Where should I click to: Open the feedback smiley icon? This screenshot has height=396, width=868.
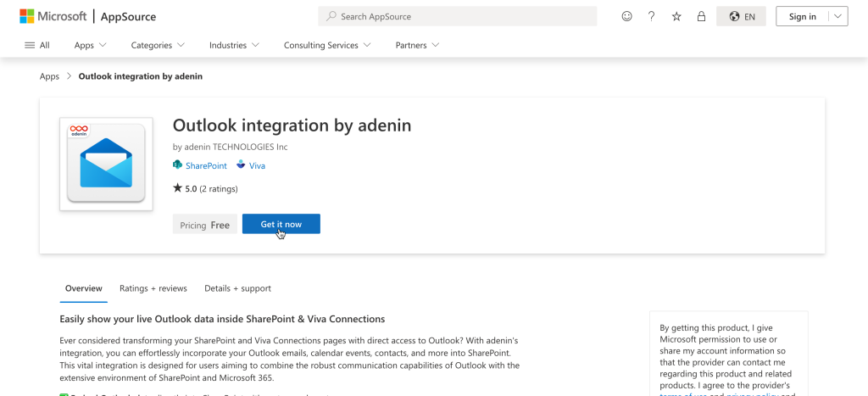tap(626, 16)
